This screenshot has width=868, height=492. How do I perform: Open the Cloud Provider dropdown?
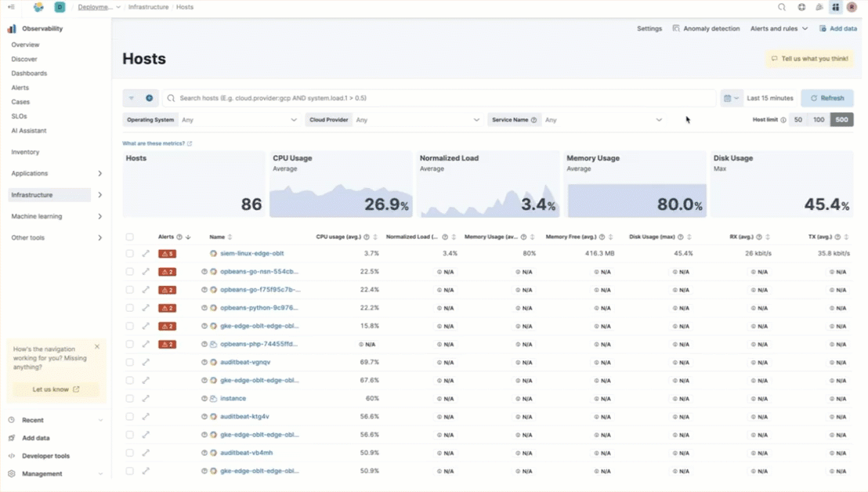(418, 120)
